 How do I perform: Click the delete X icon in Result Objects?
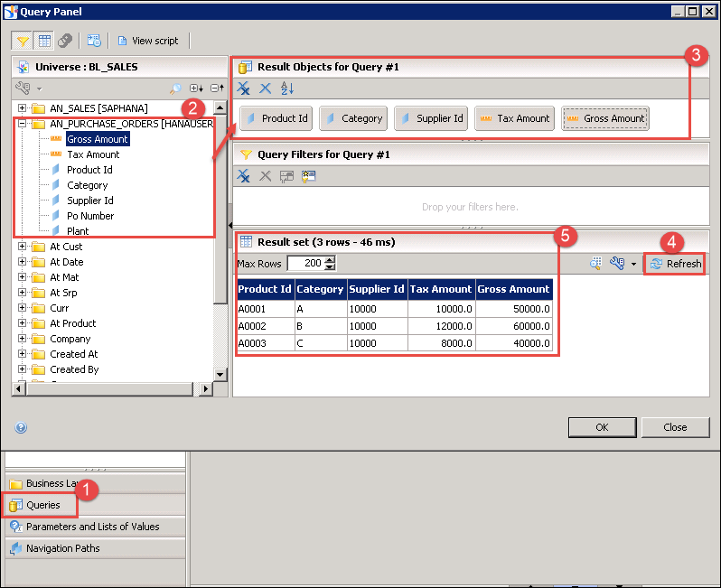pyautogui.click(x=266, y=89)
